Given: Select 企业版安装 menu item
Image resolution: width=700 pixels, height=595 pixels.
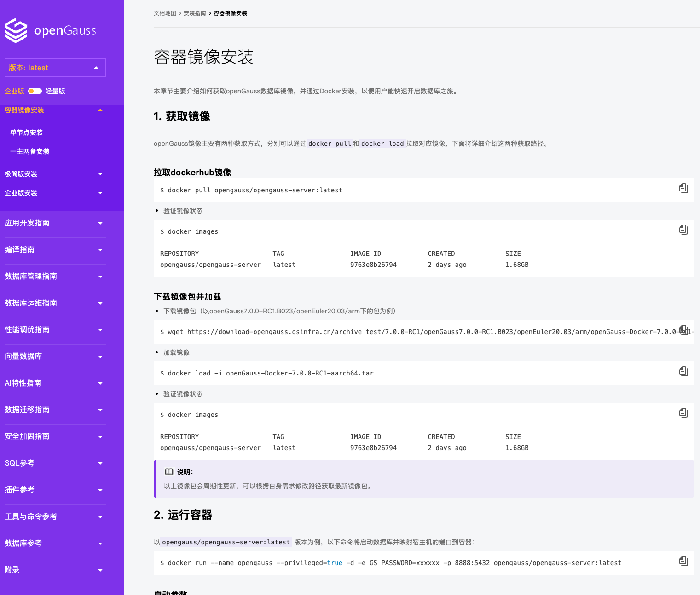Looking at the screenshot, I should pyautogui.click(x=21, y=193).
